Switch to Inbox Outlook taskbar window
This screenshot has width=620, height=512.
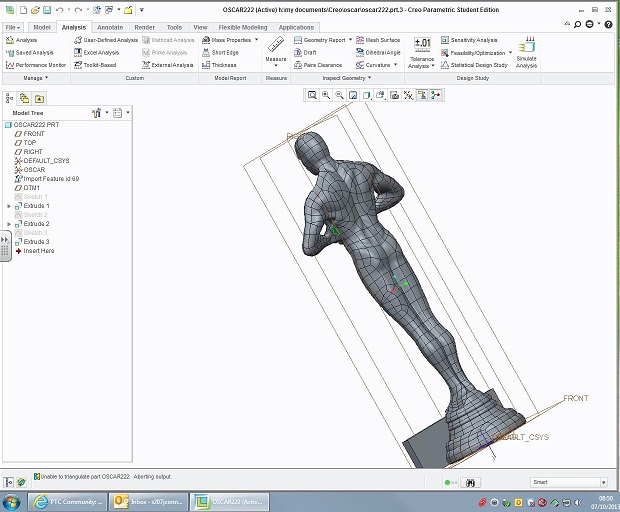point(149,502)
